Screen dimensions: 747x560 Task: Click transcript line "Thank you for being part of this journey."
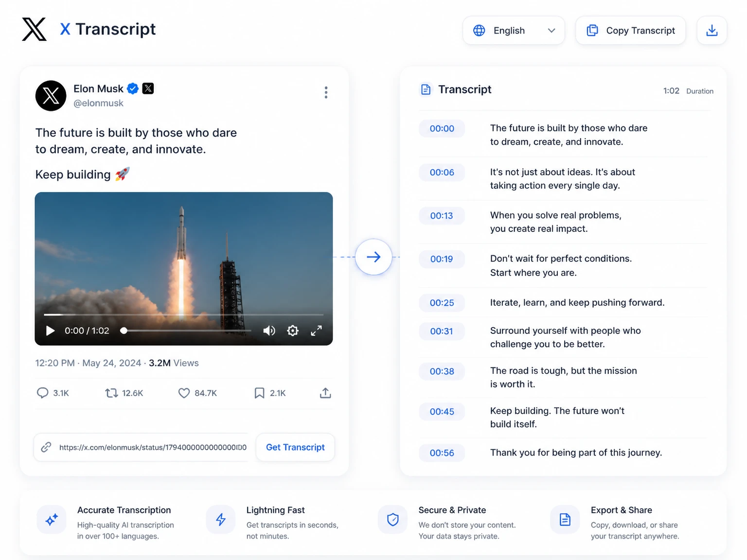point(576,453)
